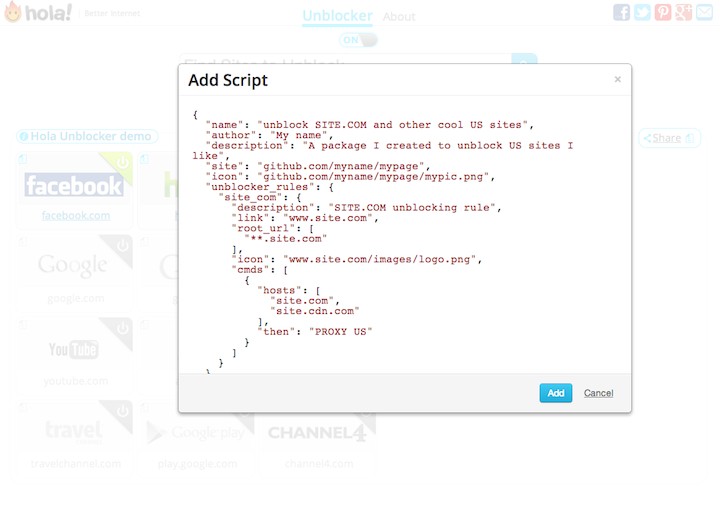
Task: Toggle the Unblocker ON switch
Action: tap(358, 40)
